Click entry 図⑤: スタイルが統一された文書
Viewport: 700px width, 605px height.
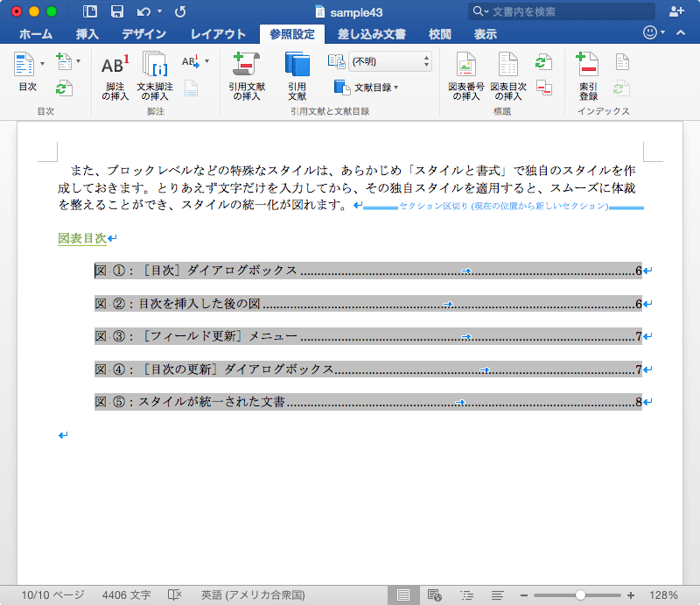pos(368,402)
